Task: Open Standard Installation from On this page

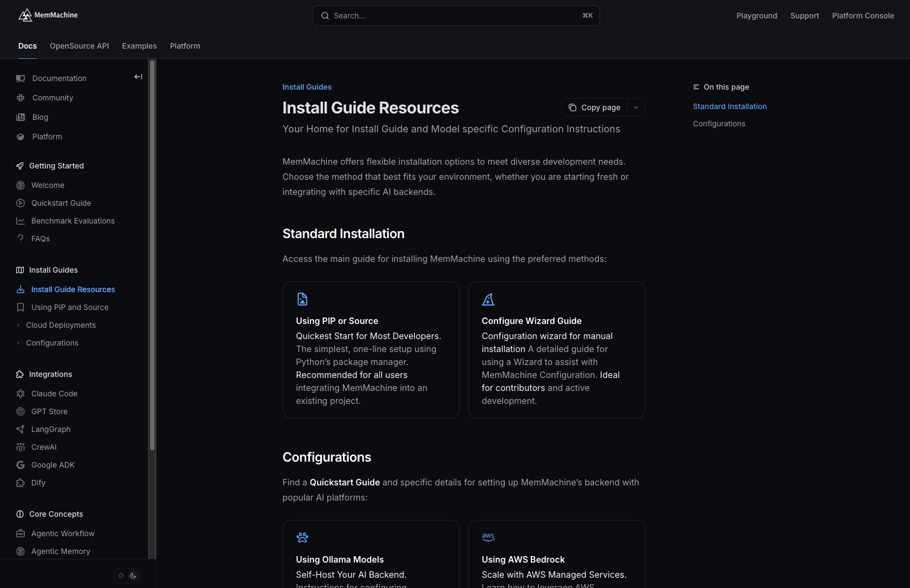Action: (730, 106)
